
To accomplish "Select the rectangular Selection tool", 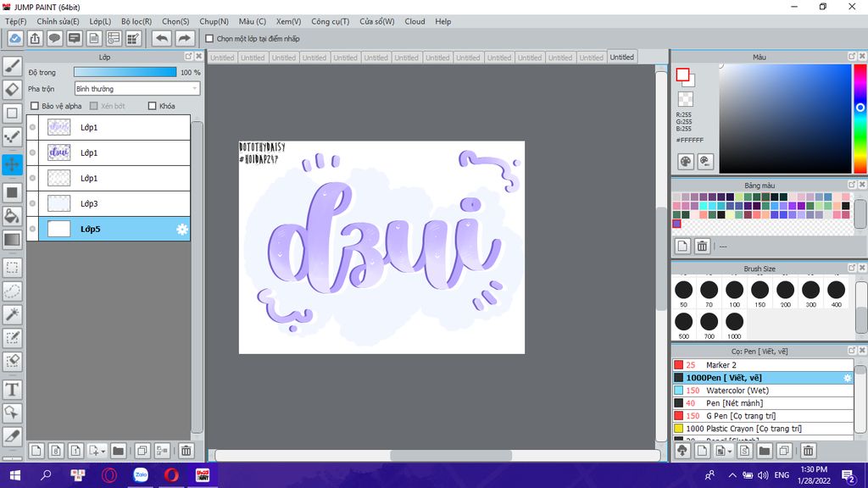I will click(12, 268).
